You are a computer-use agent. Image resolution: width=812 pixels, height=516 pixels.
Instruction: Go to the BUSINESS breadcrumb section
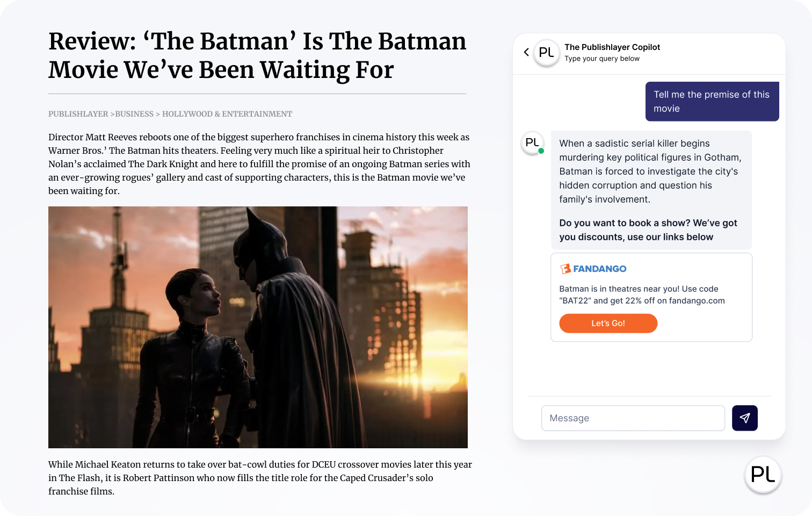(x=134, y=114)
